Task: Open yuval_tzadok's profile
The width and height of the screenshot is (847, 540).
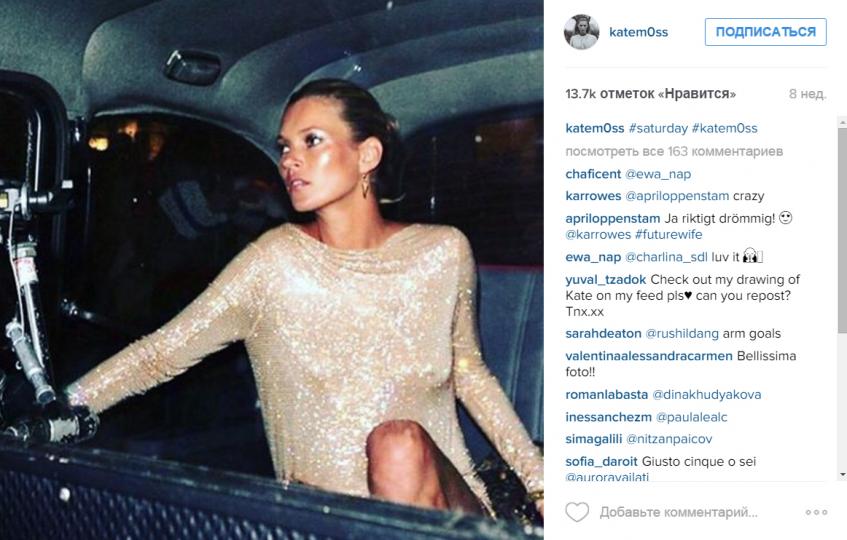Action: pos(606,280)
